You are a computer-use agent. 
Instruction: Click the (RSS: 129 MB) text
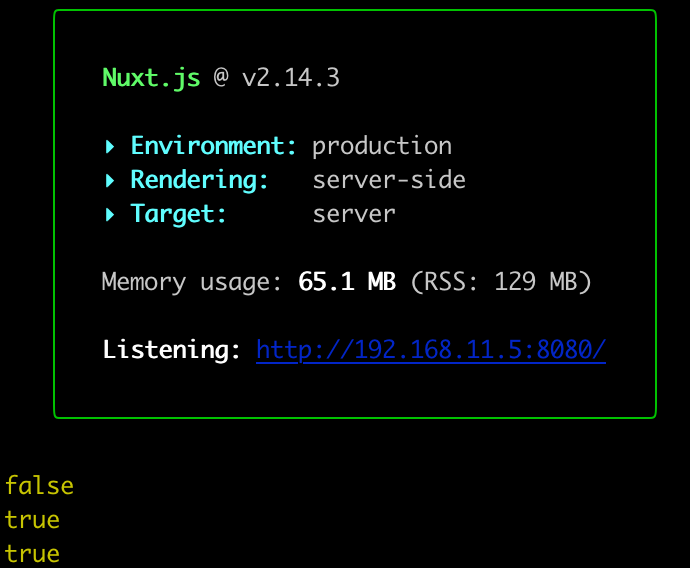point(501,282)
